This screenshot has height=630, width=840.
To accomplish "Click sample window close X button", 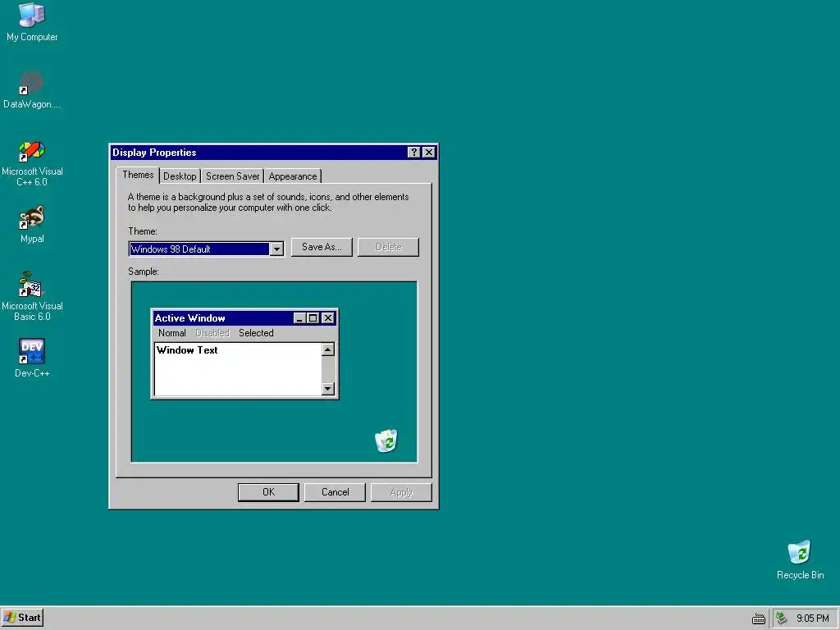I will point(328,318).
